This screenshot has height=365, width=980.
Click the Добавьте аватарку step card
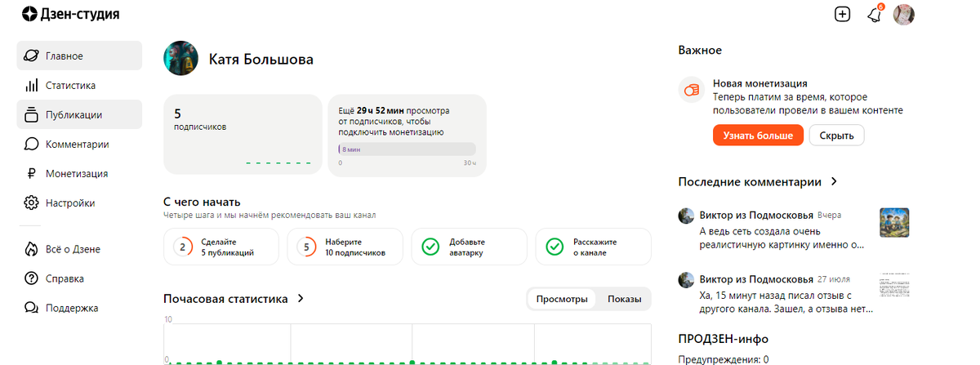click(469, 247)
